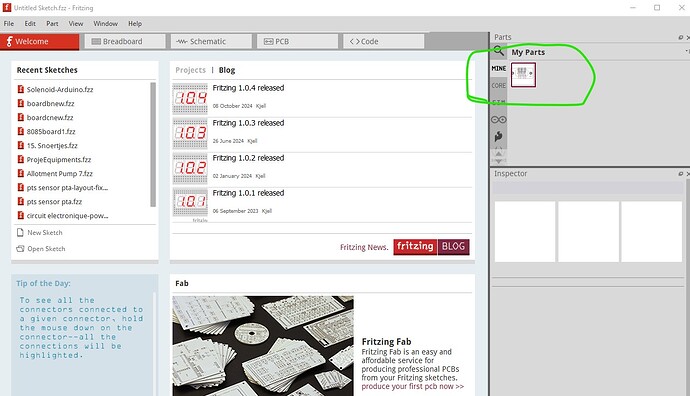
Task: Open recent sketch 15. Snoertjes.fzz
Action: tap(52, 146)
